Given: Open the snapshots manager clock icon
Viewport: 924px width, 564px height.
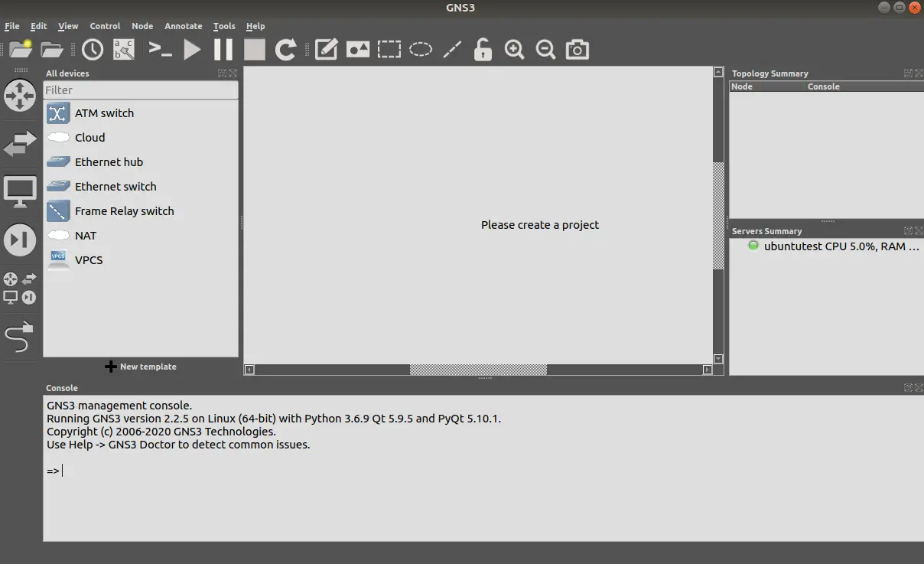Looking at the screenshot, I should [x=93, y=50].
